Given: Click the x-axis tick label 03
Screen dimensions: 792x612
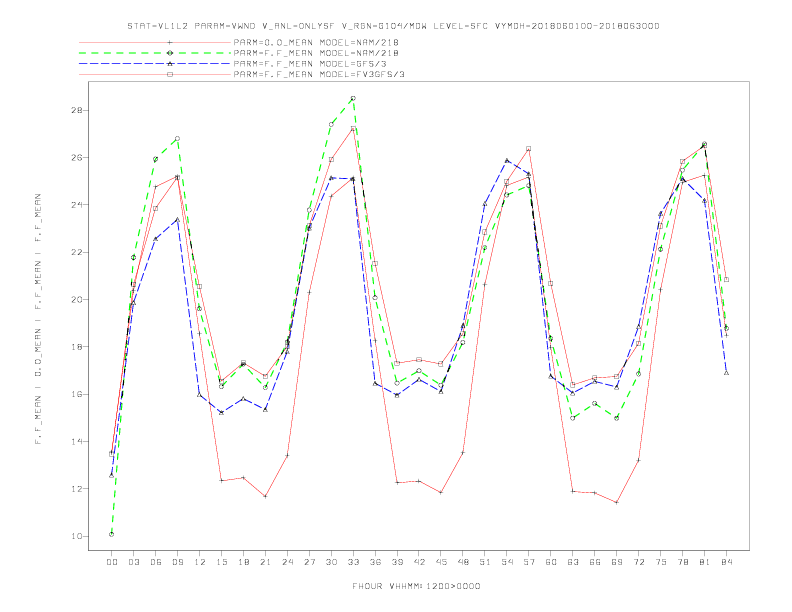Looking at the screenshot, I should (x=133, y=562).
